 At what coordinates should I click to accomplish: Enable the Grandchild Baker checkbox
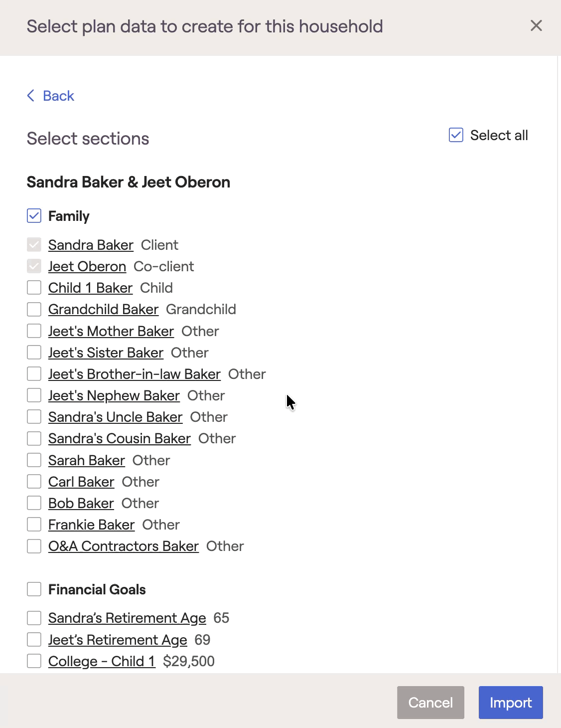[34, 309]
